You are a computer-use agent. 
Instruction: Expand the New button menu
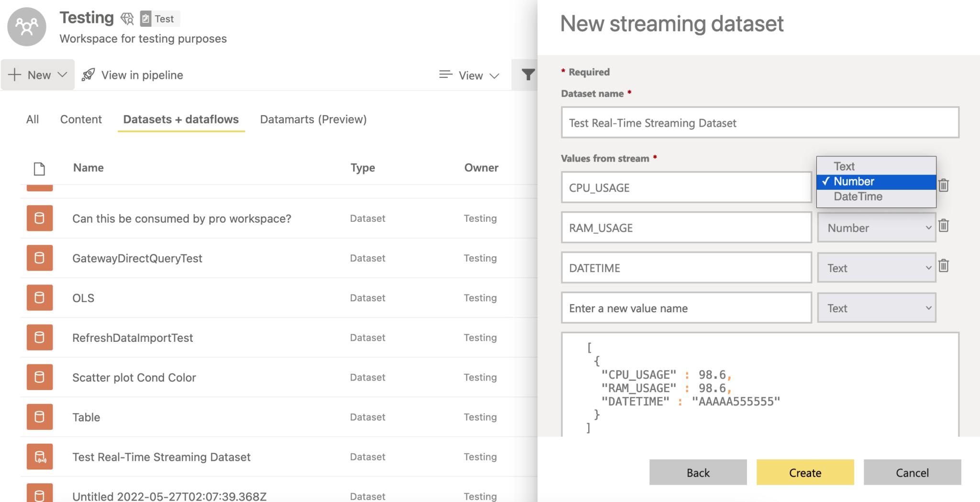pos(62,75)
